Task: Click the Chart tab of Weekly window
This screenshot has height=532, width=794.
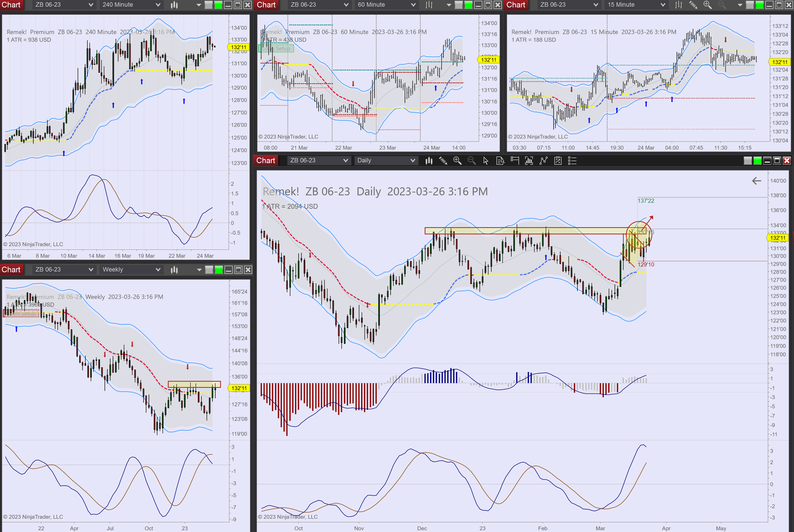Action: [11, 270]
